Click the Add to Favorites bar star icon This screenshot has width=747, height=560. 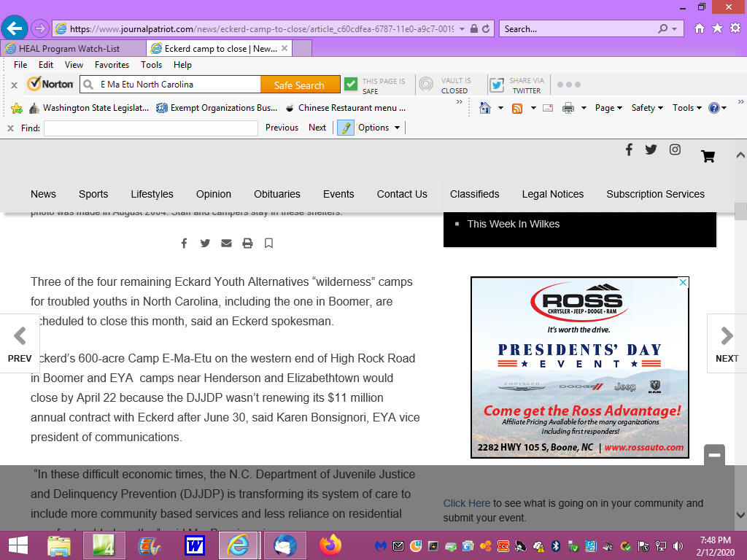(17, 109)
